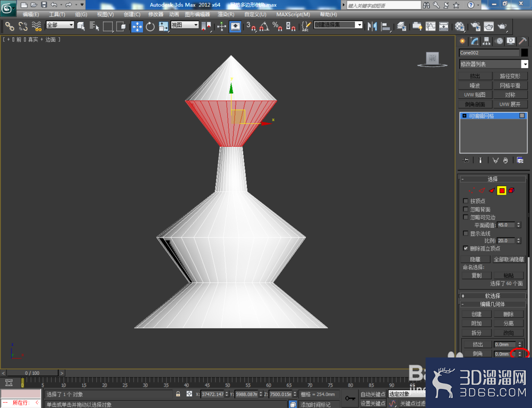Expand the 可编辑网格 stack entry plus

(464, 115)
